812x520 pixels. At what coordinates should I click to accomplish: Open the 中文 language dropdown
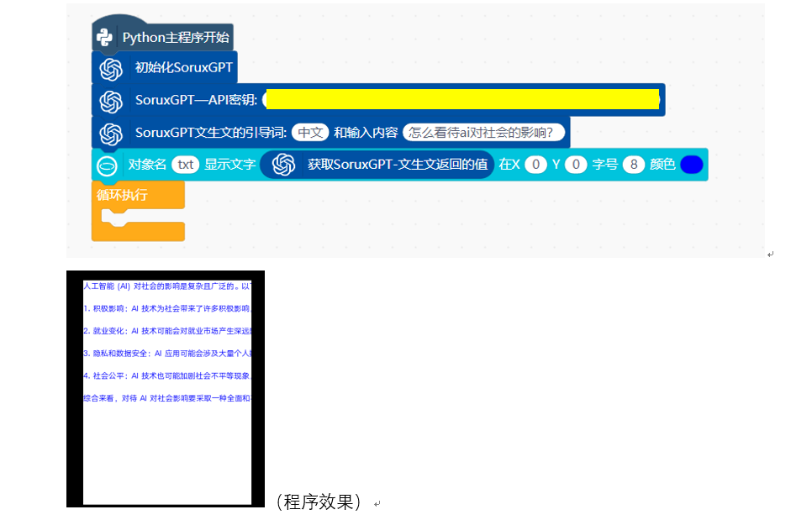pyautogui.click(x=310, y=133)
